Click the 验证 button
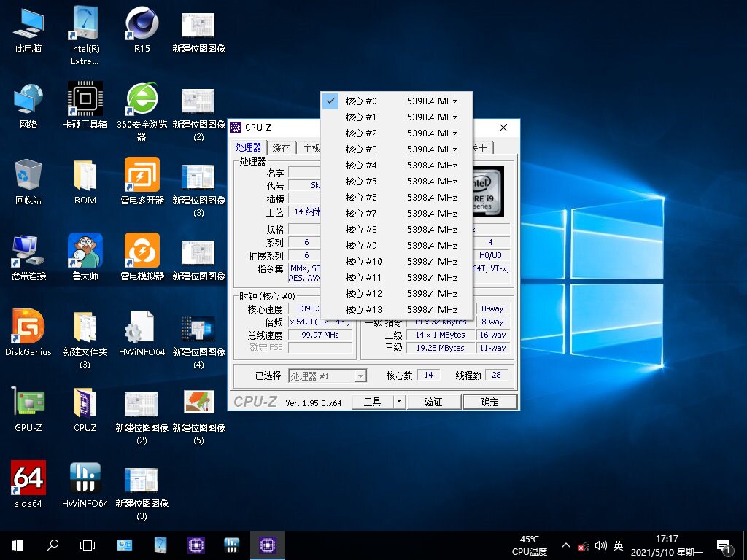This screenshot has height=560, width=747. 433,402
